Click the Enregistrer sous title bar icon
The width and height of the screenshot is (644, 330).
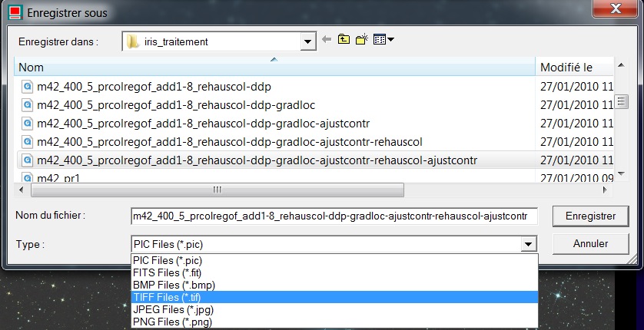click(x=14, y=13)
